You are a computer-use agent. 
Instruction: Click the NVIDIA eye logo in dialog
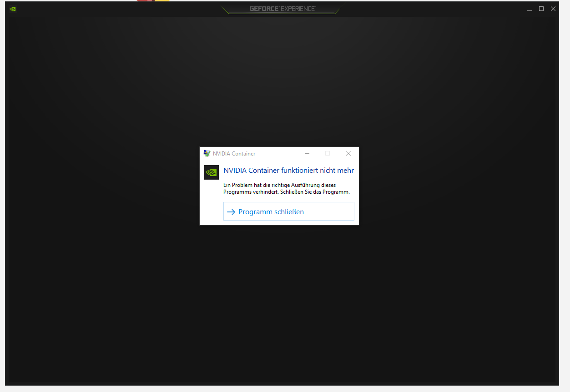212,172
